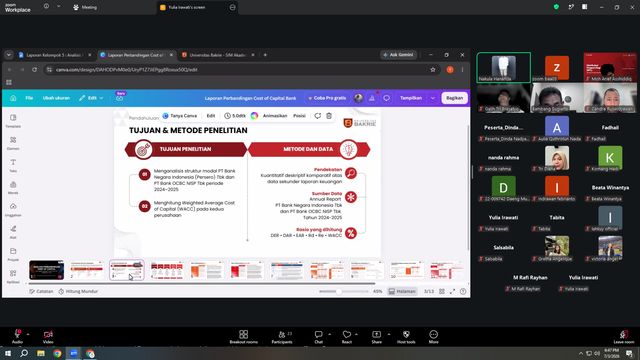The image size is (640, 360).
Task: Click Posisi in the floating toolbar
Action: (299, 116)
